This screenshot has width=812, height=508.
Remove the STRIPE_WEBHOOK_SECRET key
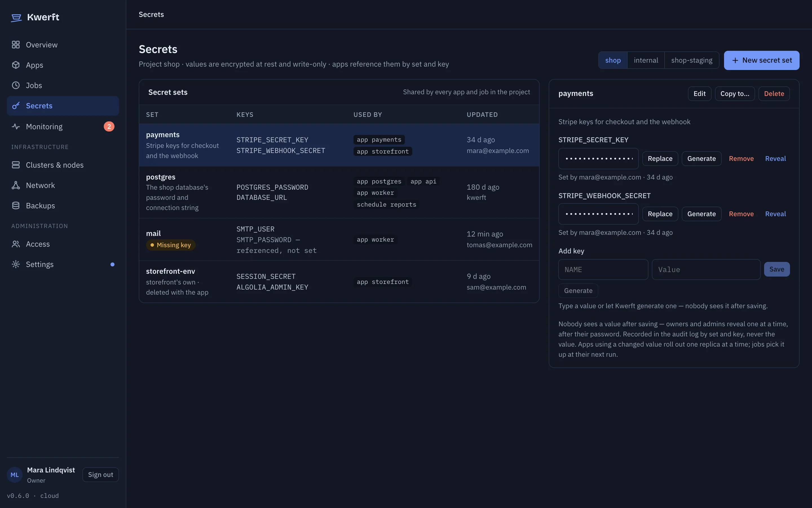(x=741, y=214)
